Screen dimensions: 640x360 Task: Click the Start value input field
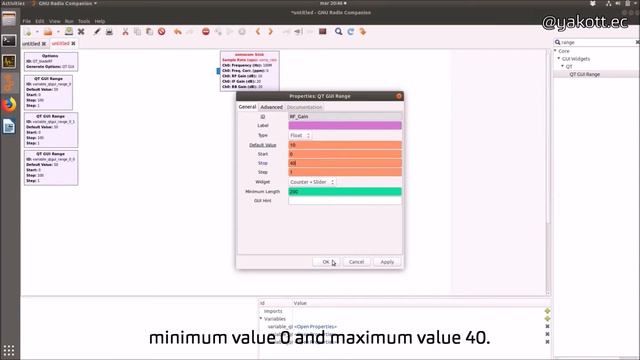click(x=345, y=154)
